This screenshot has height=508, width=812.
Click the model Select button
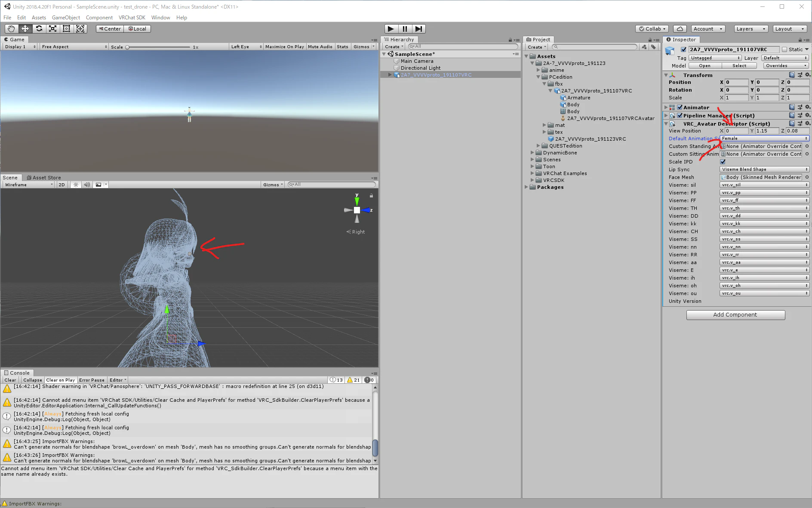pyautogui.click(x=739, y=66)
